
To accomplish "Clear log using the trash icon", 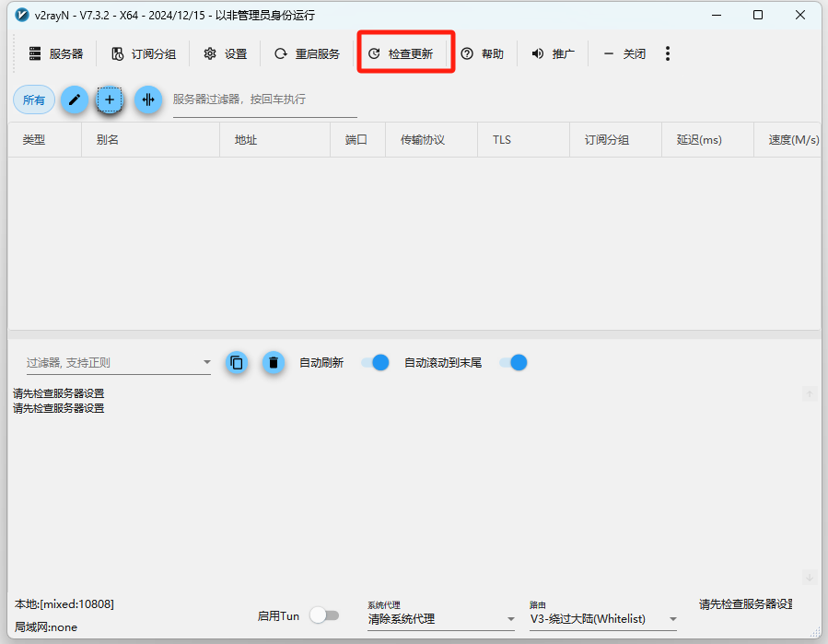I will [x=273, y=362].
